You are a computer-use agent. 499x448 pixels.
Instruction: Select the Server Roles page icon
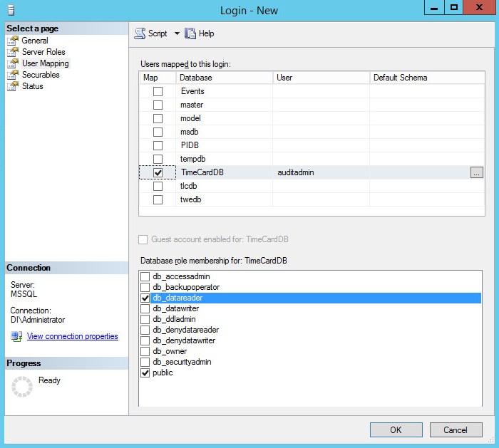(x=12, y=52)
